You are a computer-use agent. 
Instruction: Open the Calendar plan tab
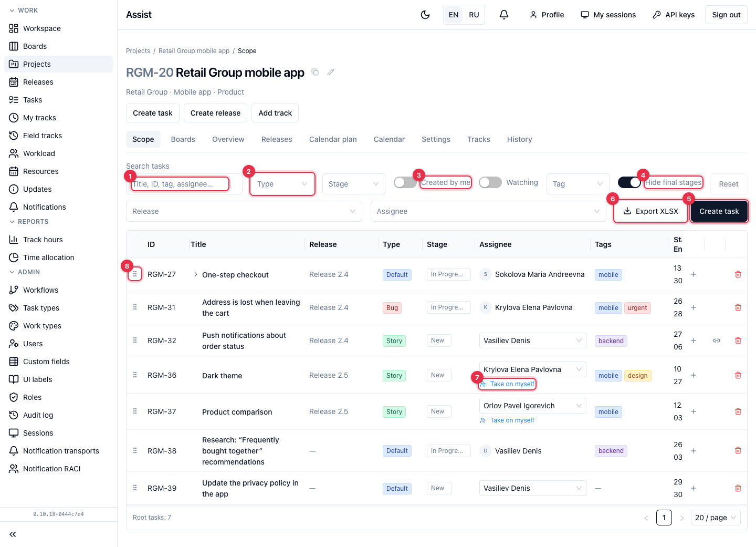(x=333, y=139)
